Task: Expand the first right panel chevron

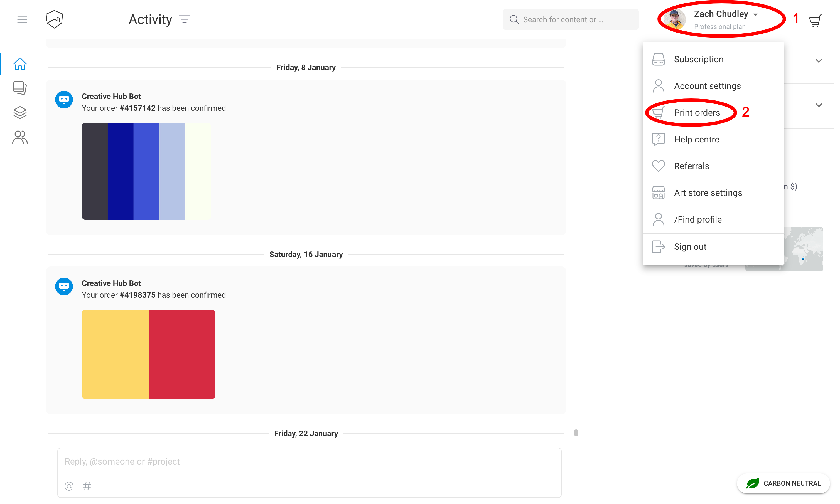Action: pyautogui.click(x=819, y=61)
